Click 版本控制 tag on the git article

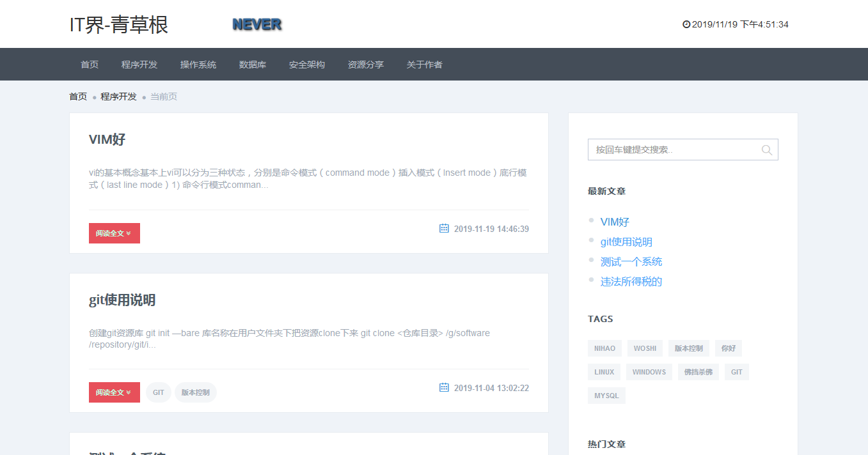pyautogui.click(x=196, y=392)
